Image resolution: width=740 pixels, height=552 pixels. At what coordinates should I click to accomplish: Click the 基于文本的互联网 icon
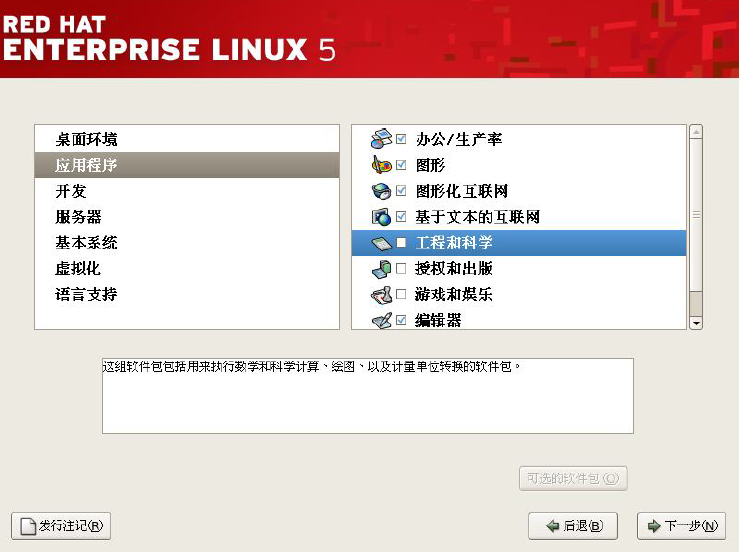coord(381,217)
